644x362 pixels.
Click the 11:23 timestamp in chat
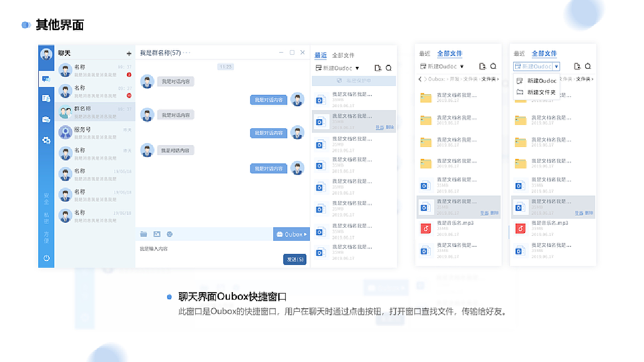click(x=225, y=66)
